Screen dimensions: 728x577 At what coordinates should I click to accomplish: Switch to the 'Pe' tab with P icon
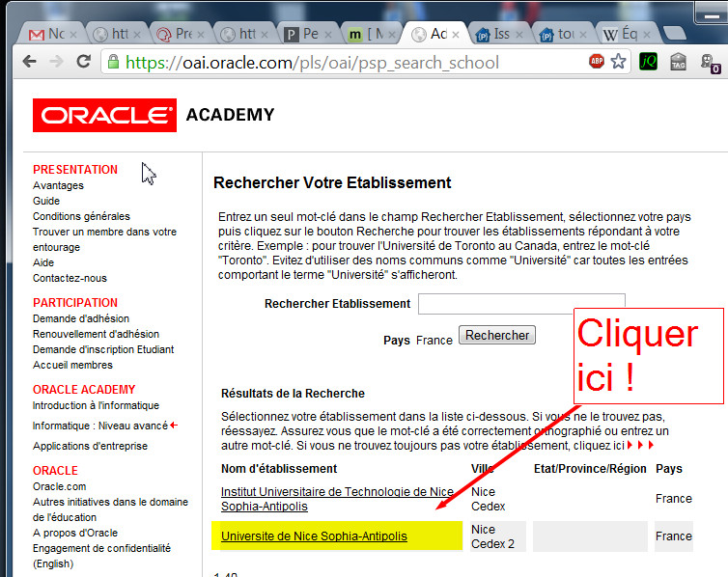pos(306,34)
